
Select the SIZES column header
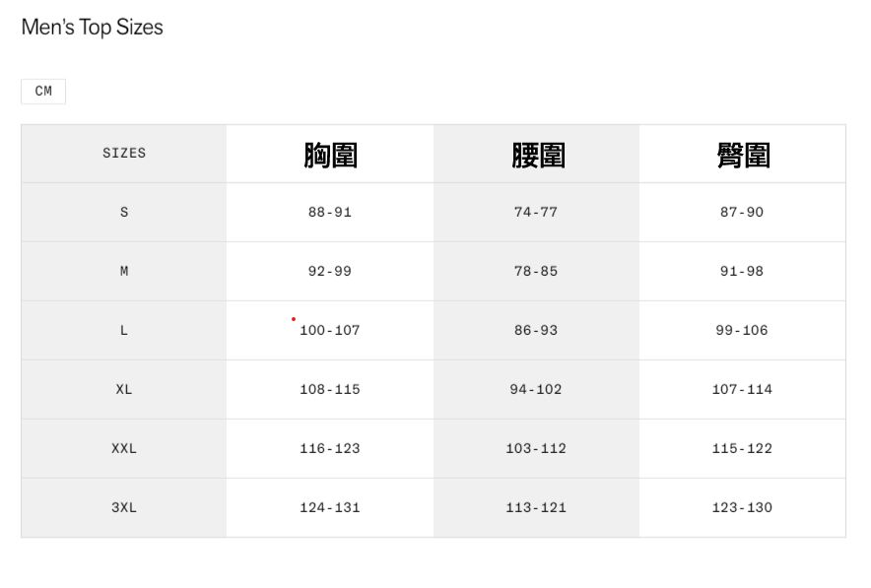tap(124, 154)
